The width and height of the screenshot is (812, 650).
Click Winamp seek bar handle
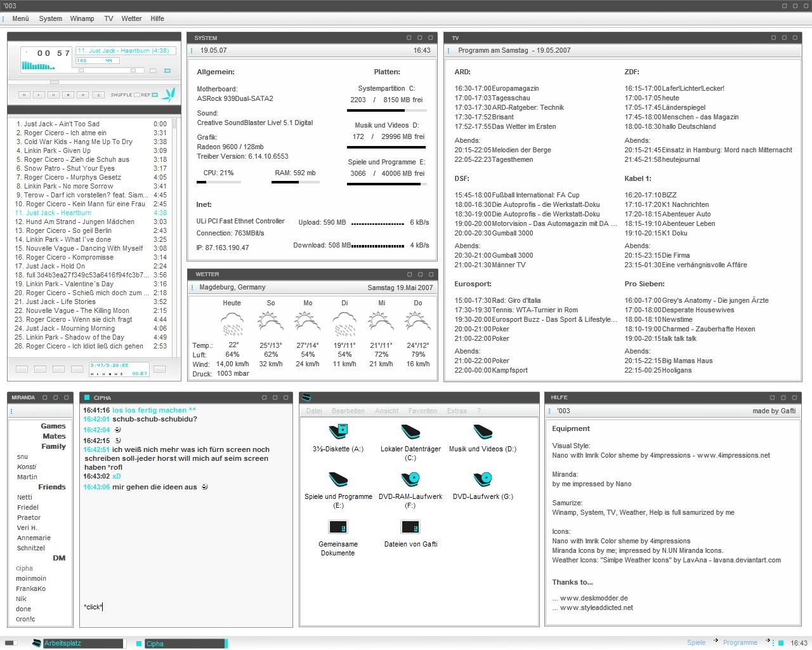coord(55,82)
